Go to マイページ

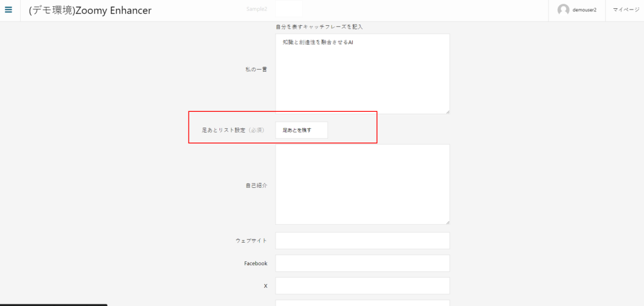coord(626,10)
